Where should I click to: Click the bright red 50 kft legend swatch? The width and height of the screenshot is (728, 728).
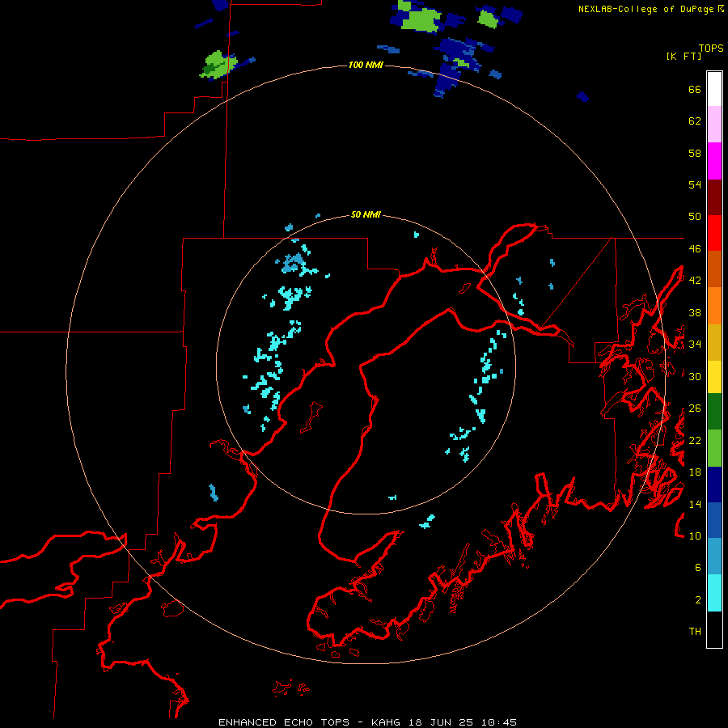[x=714, y=233]
